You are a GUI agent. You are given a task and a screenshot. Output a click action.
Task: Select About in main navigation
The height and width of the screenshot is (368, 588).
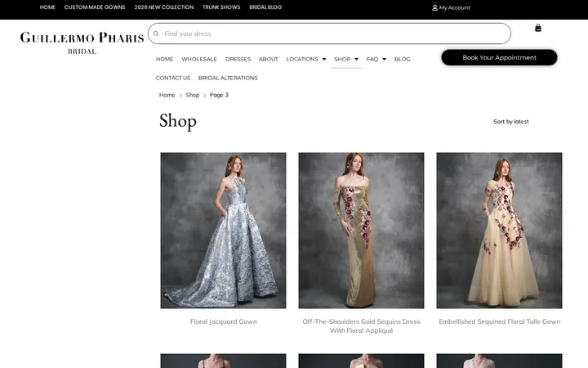269,59
